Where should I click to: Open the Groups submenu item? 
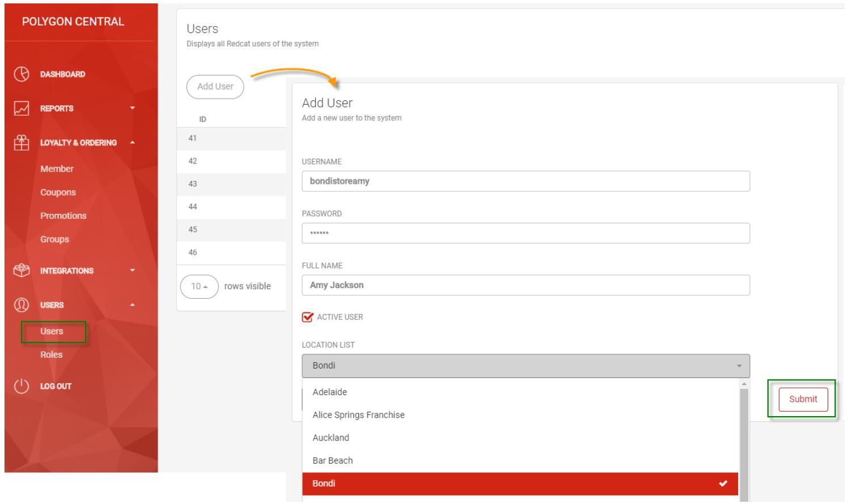[x=54, y=239]
